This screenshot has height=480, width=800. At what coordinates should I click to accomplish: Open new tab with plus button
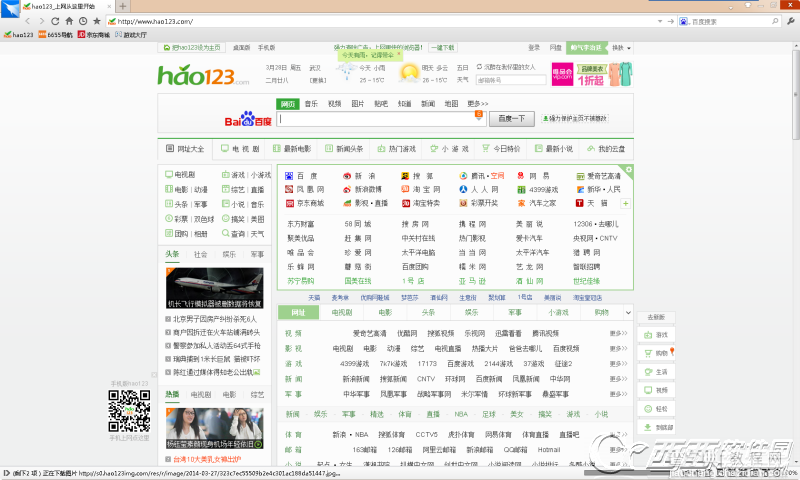click(x=122, y=7)
